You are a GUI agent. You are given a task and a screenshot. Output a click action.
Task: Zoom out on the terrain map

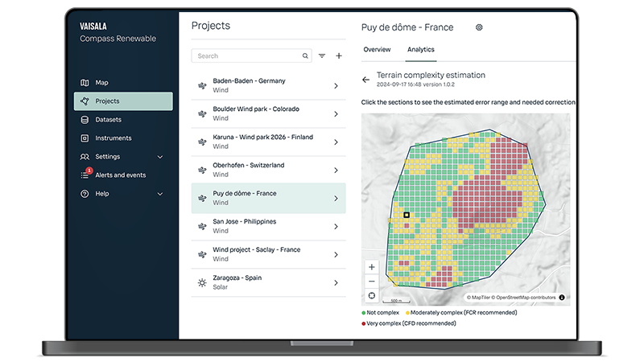click(x=371, y=281)
